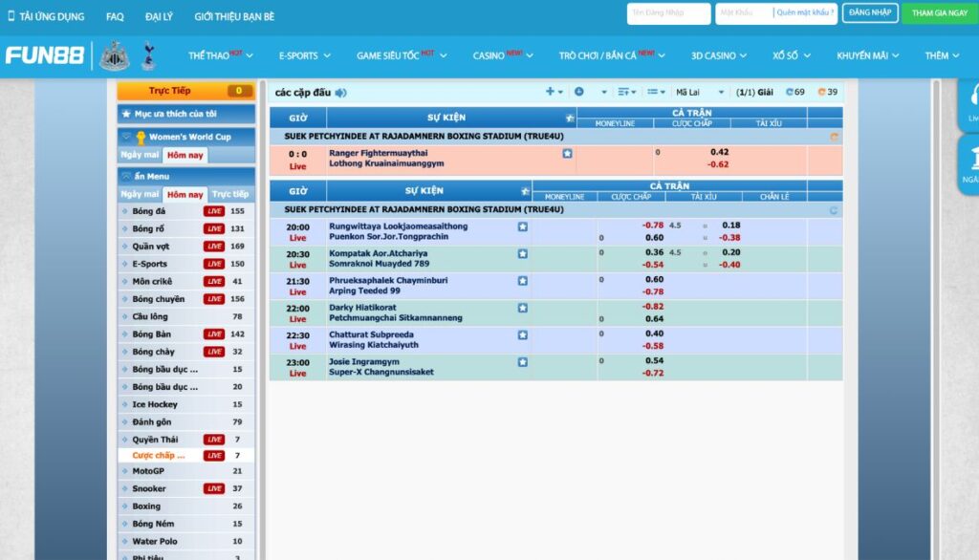Favorite the Darky Hiatikorat match
The image size is (979, 560).
523,308
